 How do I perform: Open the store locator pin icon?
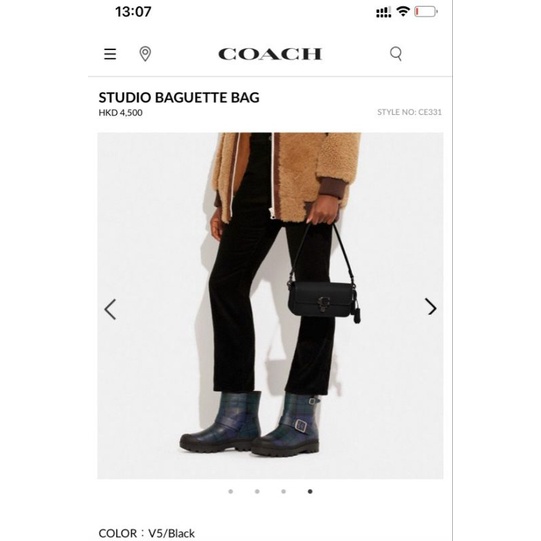coord(145,54)
